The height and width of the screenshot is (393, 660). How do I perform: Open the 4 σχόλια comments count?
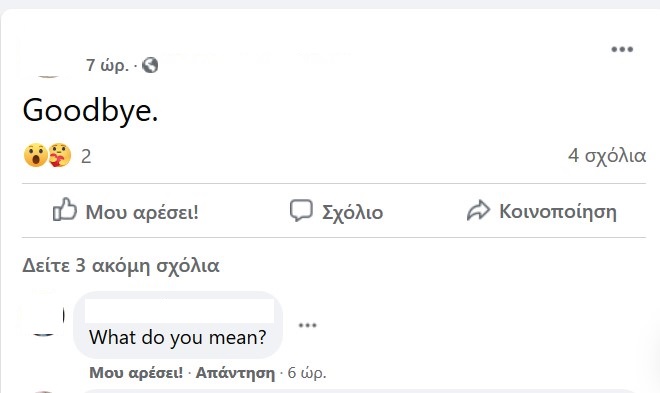pyautogui.click(x=607, y=156)
